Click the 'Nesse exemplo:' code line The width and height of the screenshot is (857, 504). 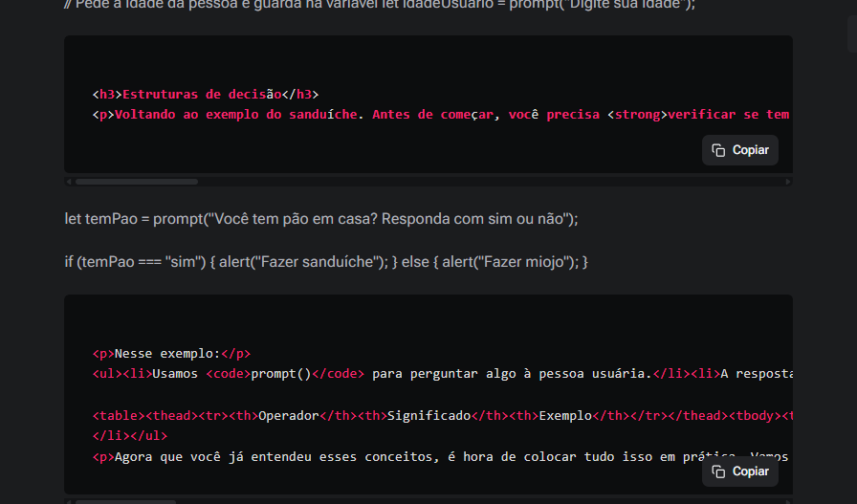click(171, 354)
